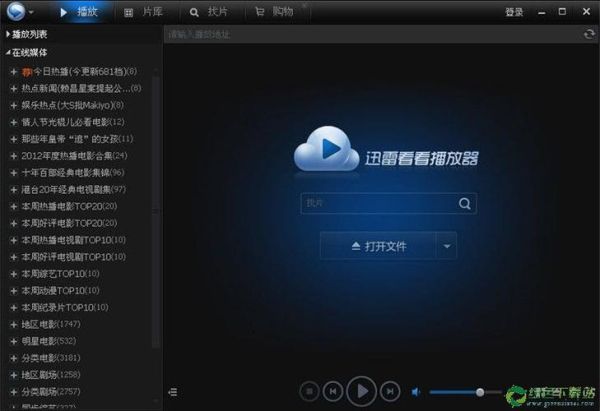
Task: Open the dropdown next to 打开文件
Action: (447, 246)
